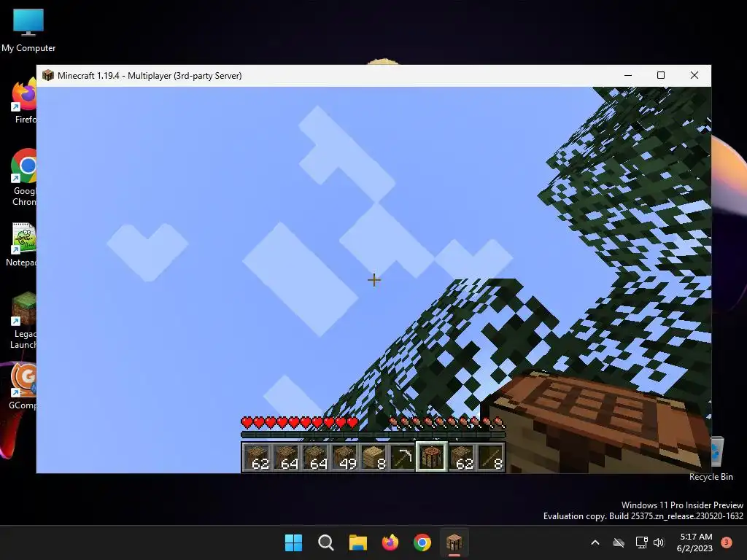747x560 pixels.
Task: Click the Minecraft taskbar button
Action: click(x=454, y=542)
